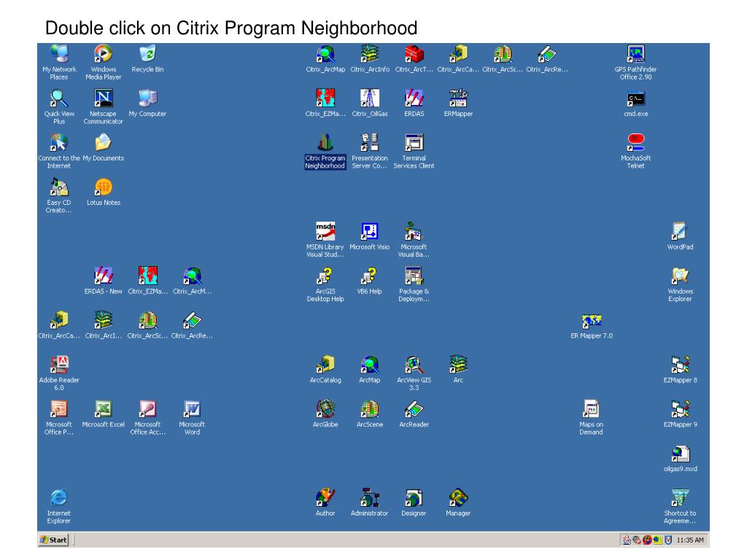747x560 pixels.
Task: Select the ArcReader icon
Action: click(x=414, y=409)
